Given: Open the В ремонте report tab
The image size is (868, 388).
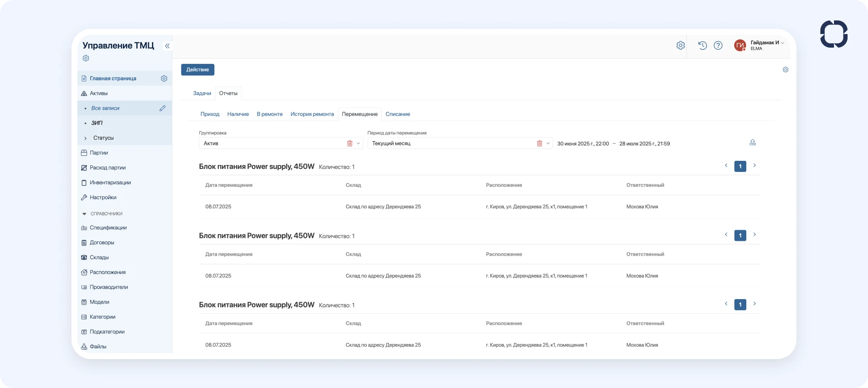Looking at the screenshot, I should click(269, 114).
